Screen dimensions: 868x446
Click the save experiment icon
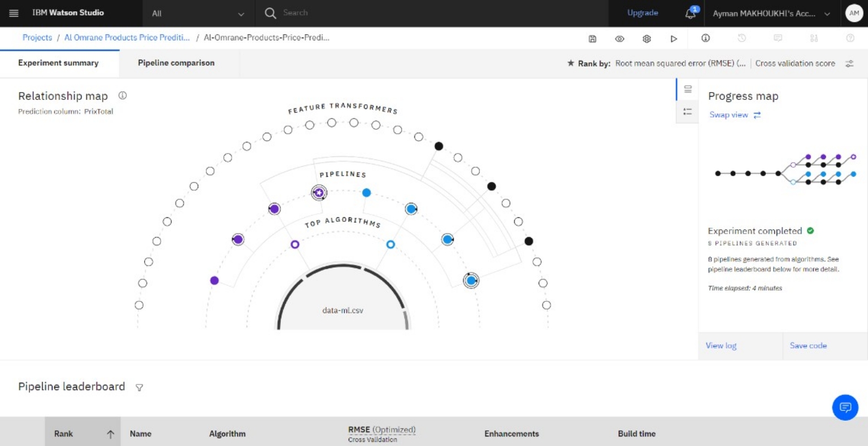[x=592, y=38]
